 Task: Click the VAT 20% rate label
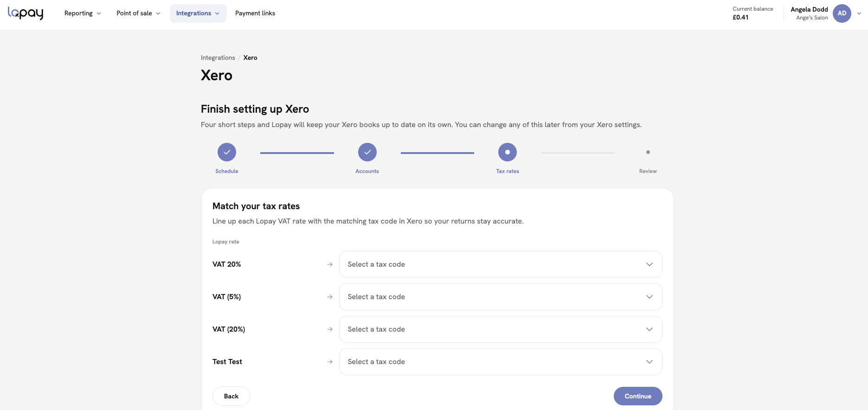(x=227, y=264)
